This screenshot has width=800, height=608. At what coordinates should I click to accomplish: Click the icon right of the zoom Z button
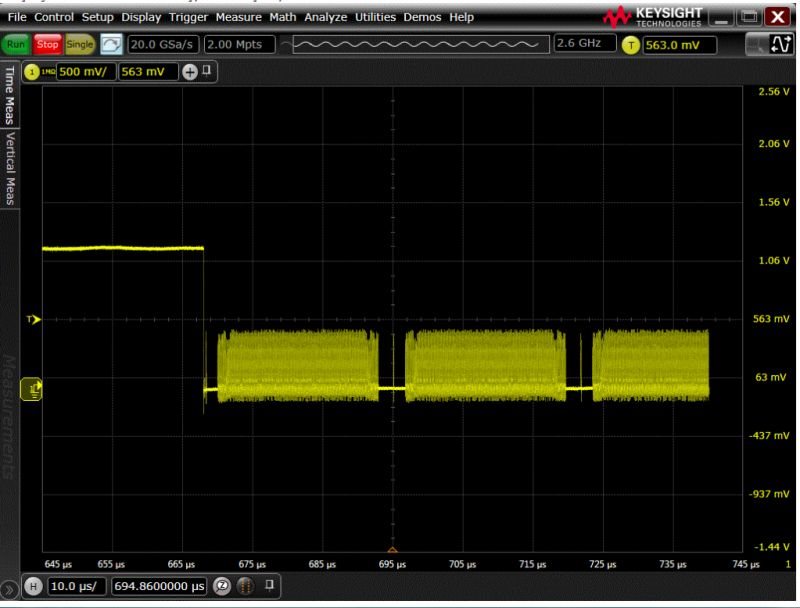tap(245, 586)
